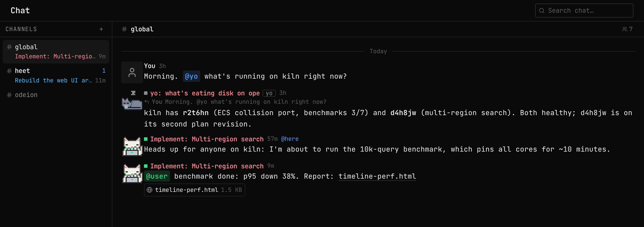Click the magnifier icon in the search box

click(x=542, y=11)
